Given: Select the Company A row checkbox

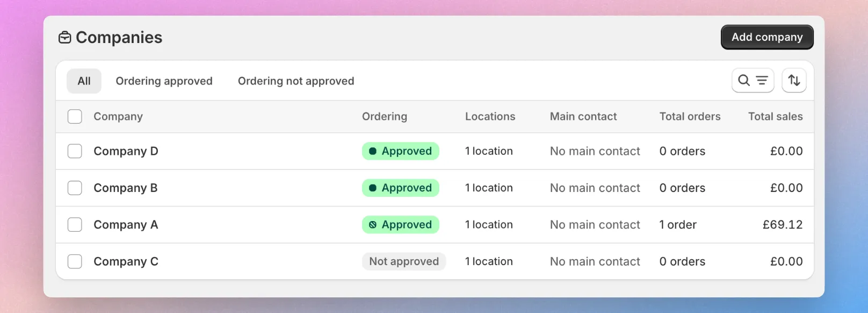Looking at the screenshot, I should point(75,225).
